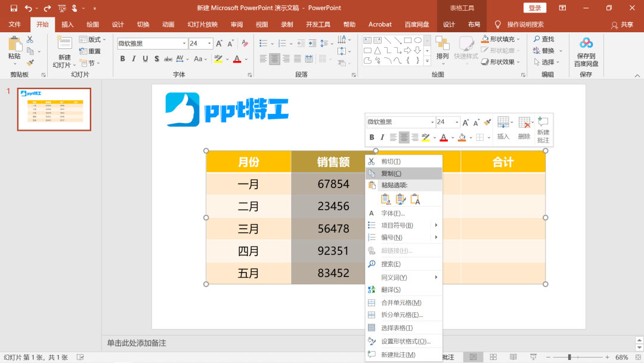Viewport: 644px width, 363px height.
Task: Open 操作说明搜索 tell me search
Action: click(519, 24)
